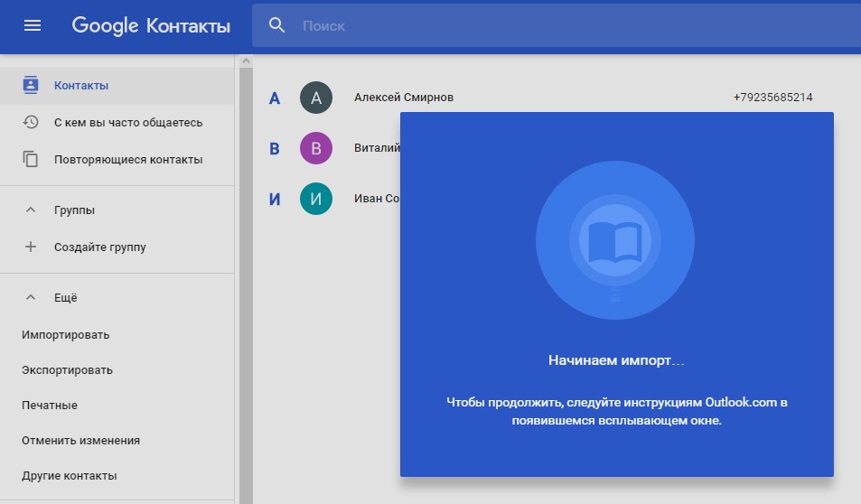Click the plus icon to create group
Image resolution: width=861 pixels, height=504 pixels.
tap(31, 247)
